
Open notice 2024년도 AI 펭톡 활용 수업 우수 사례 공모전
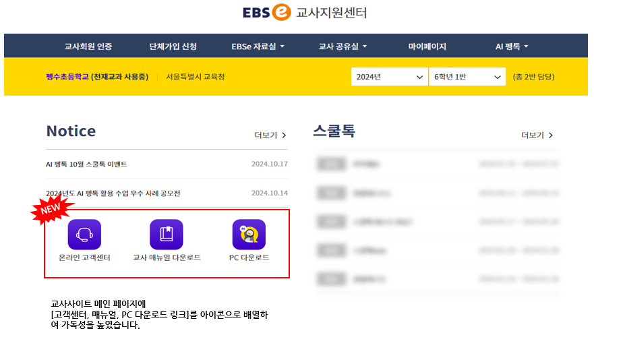[113, 193]
